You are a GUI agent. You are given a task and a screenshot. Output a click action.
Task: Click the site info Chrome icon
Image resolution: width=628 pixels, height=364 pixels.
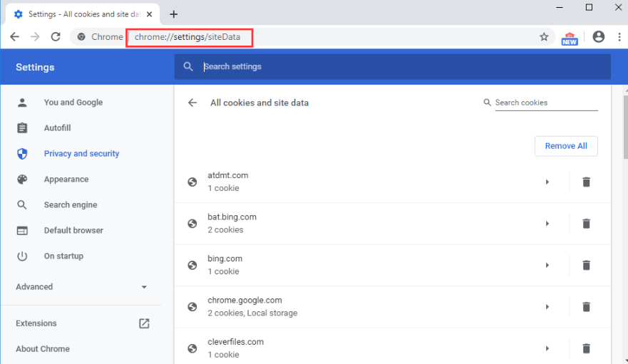pos(81,37)
